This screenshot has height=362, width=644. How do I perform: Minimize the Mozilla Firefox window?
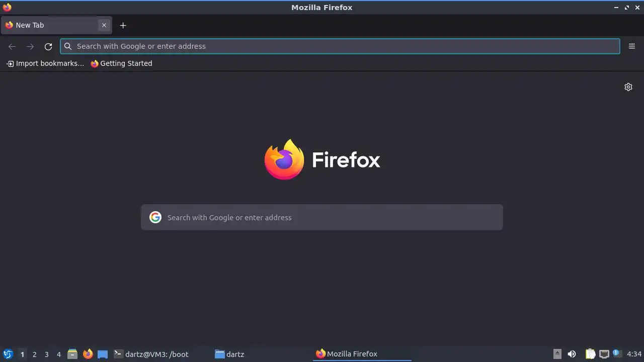[x=616, y=8]
